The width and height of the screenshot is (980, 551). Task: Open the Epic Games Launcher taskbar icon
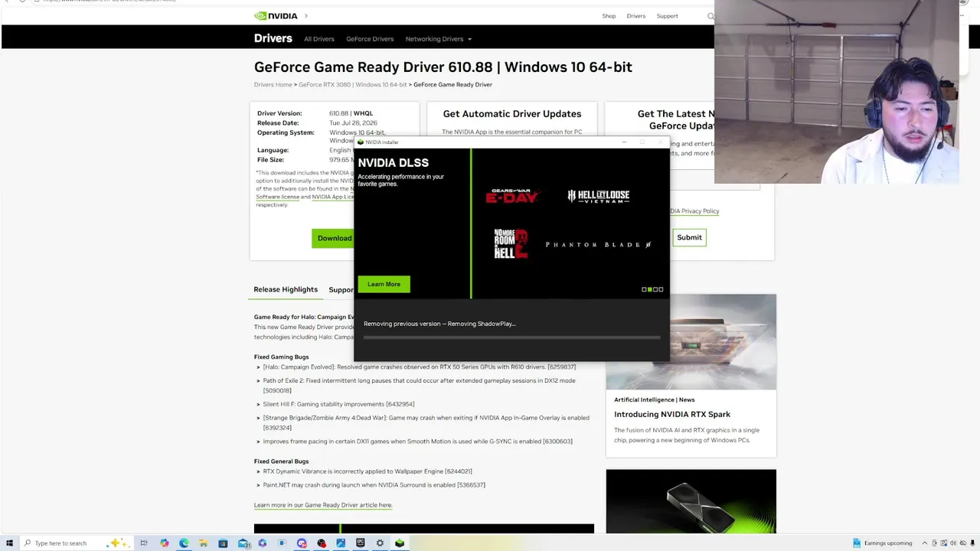[x=361, y=543]
